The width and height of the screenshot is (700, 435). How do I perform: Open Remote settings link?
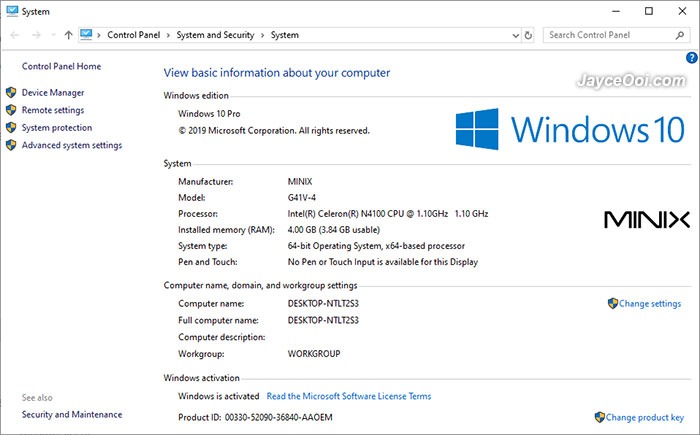[53, 110]
